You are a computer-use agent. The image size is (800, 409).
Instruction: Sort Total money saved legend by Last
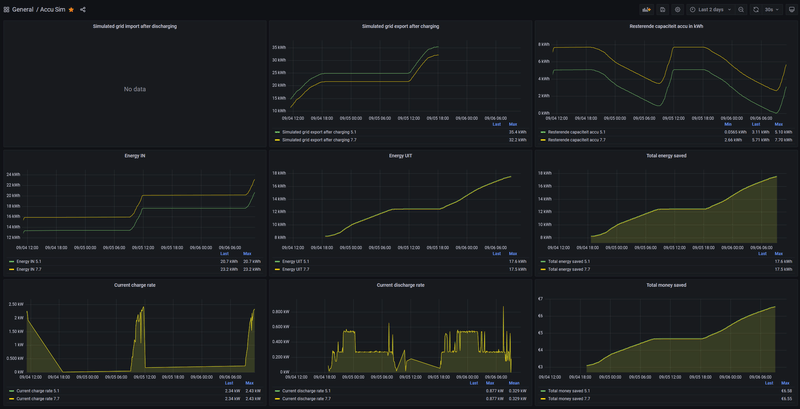click(767, 383)
